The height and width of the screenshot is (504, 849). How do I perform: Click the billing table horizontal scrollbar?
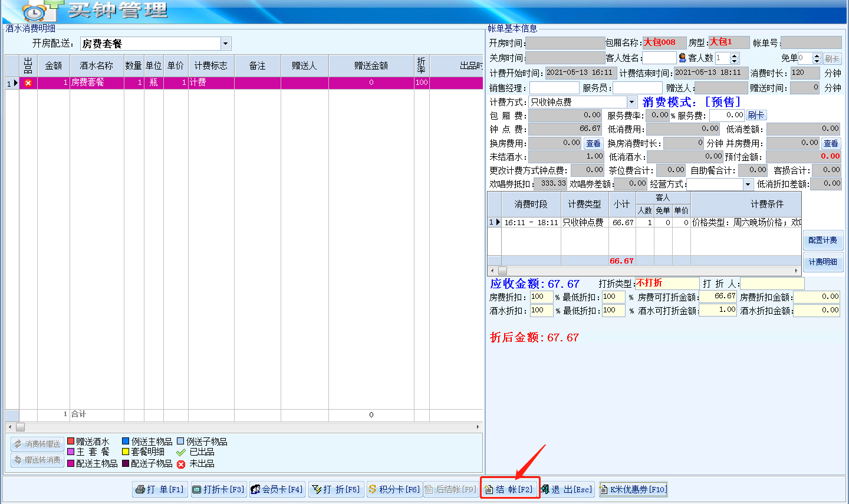644,271
